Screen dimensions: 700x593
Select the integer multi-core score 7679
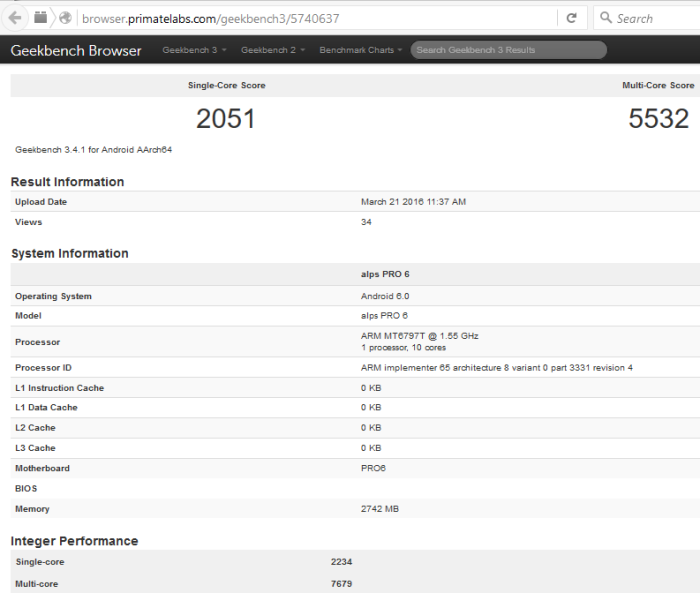342,584
